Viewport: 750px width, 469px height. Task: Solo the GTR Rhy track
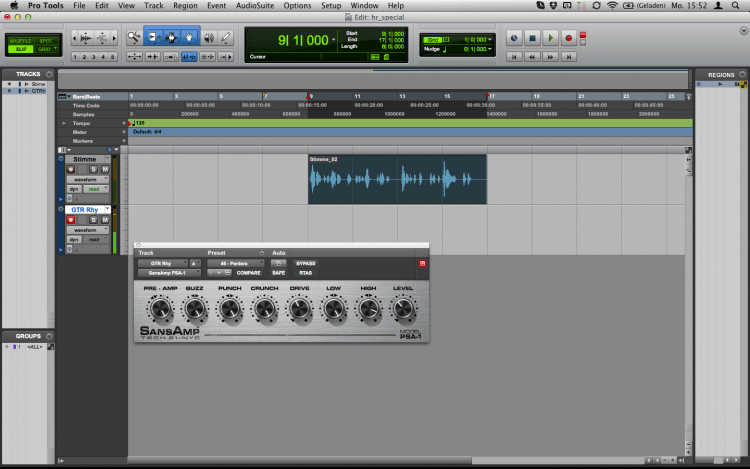[x=93, y=220]
